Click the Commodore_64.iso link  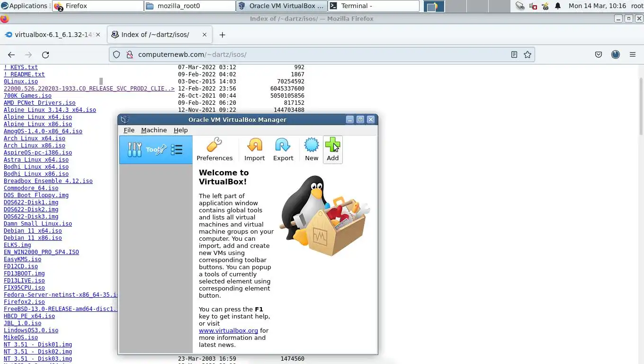31,188
